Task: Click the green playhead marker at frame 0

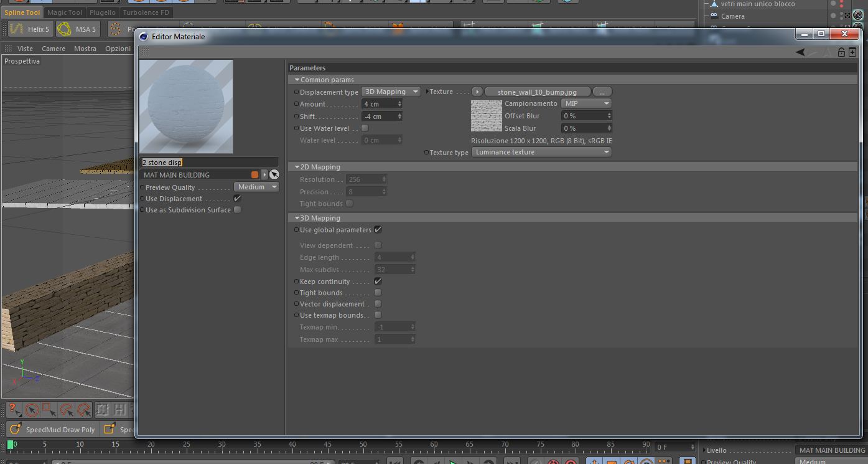Action: 11,445
